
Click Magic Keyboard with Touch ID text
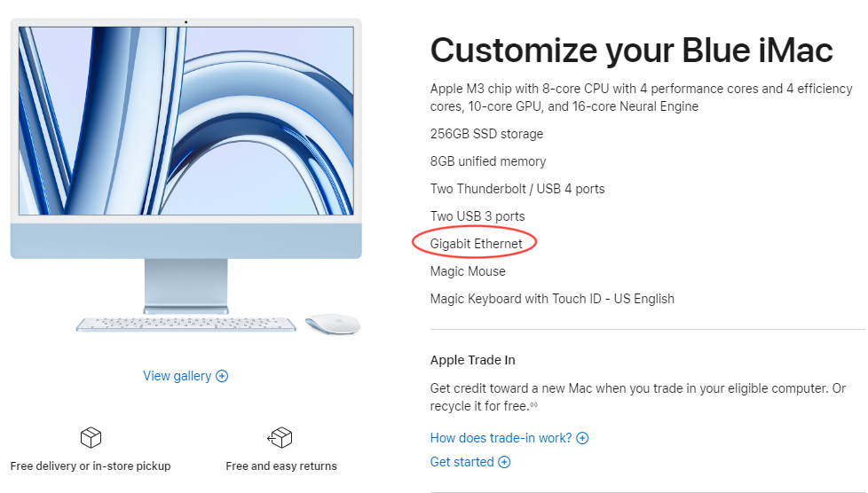pos(552,299)
